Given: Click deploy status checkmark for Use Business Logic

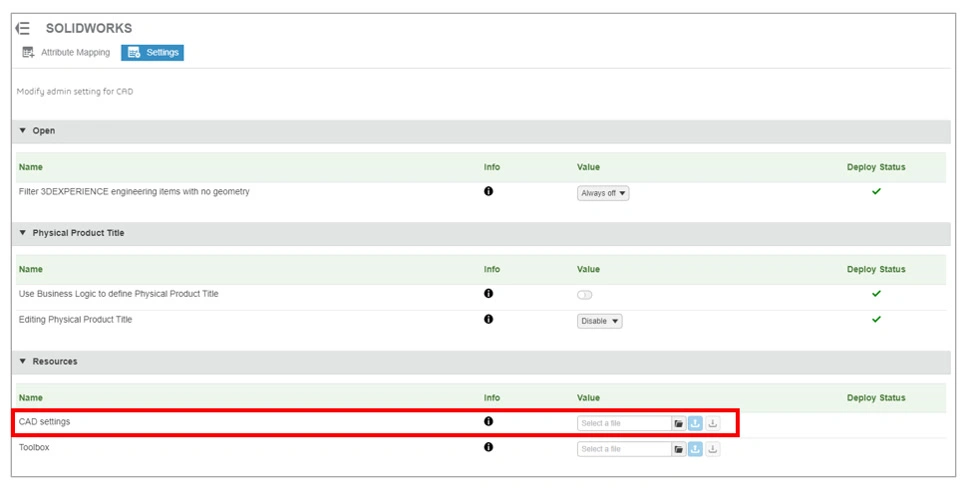Looking at the screenshot, I should coord(876,294).
